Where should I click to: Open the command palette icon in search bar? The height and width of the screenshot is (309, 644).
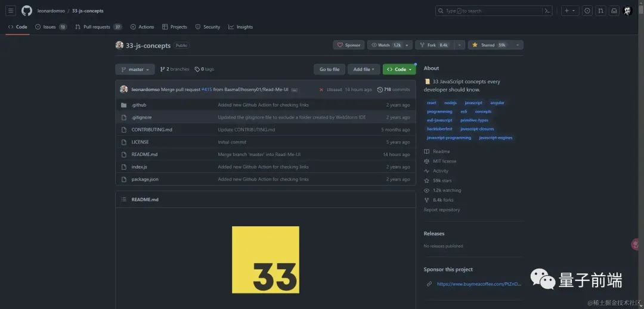546,11
